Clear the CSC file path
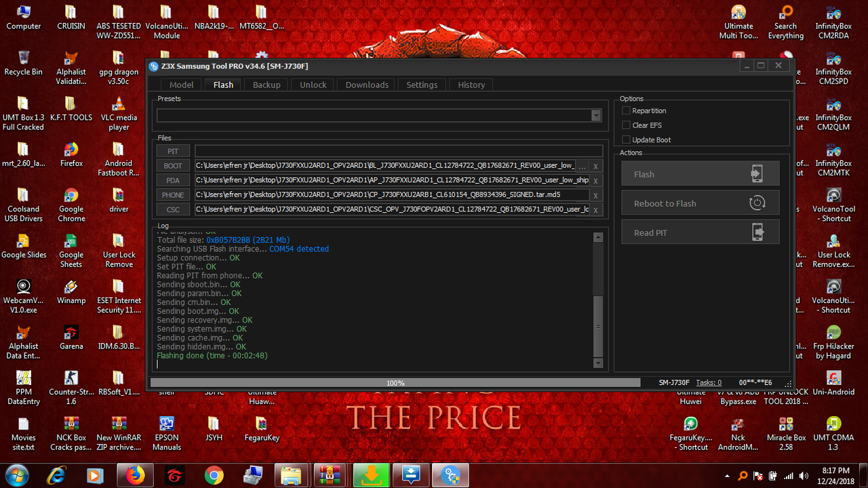The width and height of the screenshot is (868, 488). (x=596, y=210)
